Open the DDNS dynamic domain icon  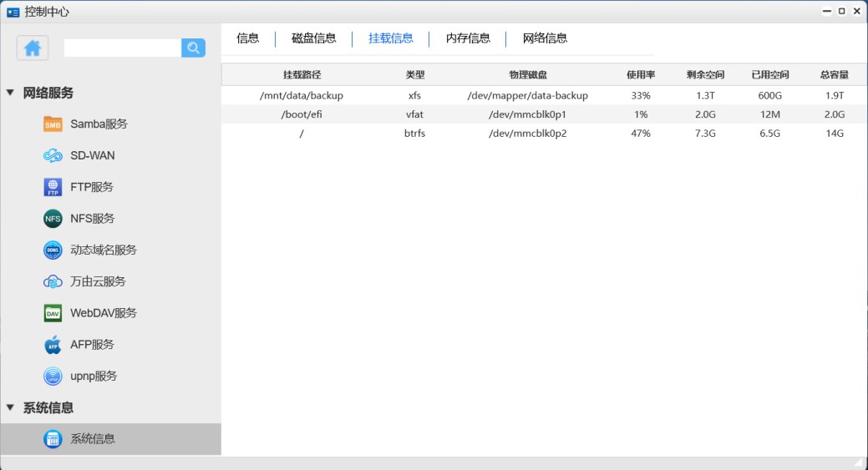click(53, 250)
